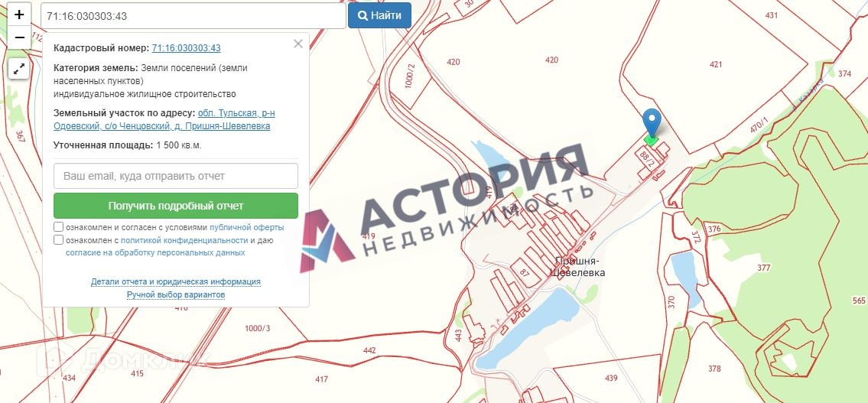
Task: Click Получить подробный отчет button
Action: click(x=176, y=206)
